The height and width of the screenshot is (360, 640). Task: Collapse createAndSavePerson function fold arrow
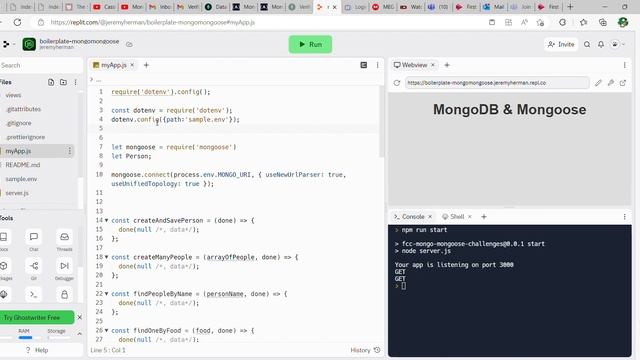point(107,220)
